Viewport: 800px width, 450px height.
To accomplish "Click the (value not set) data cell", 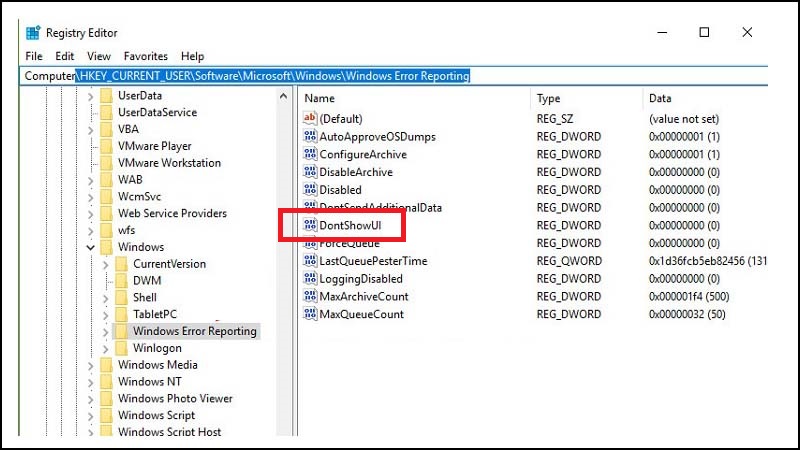I will [x=684, y=118].
